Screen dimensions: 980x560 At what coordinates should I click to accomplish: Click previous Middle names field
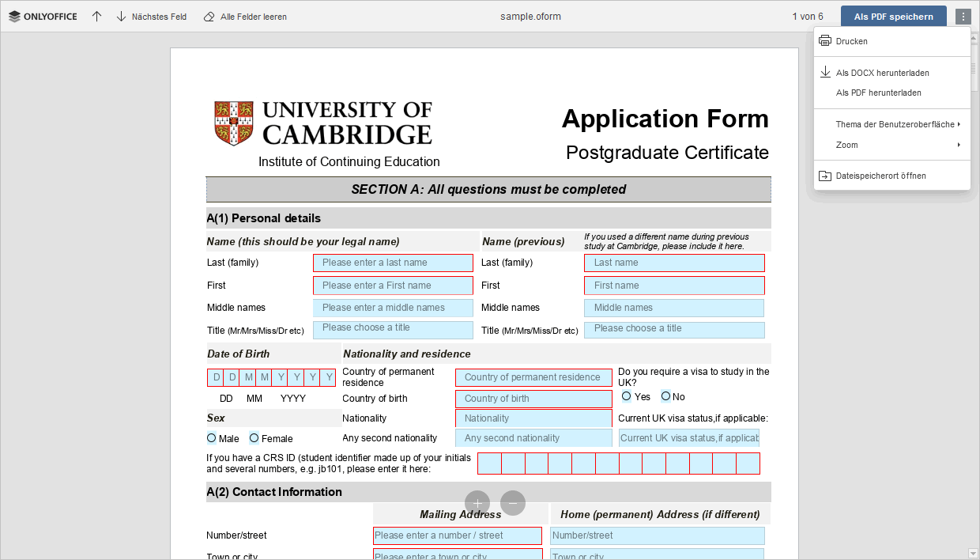pos(674,308)
